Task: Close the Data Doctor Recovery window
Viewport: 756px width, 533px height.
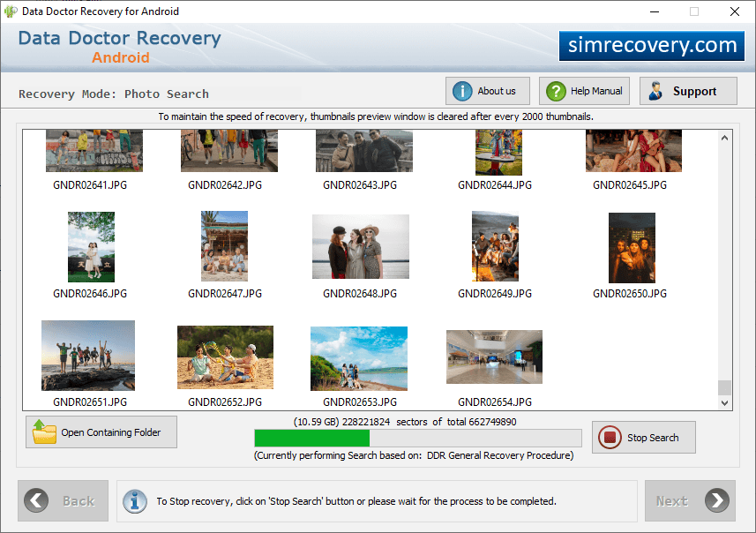Action: click(x=734, y=11)
